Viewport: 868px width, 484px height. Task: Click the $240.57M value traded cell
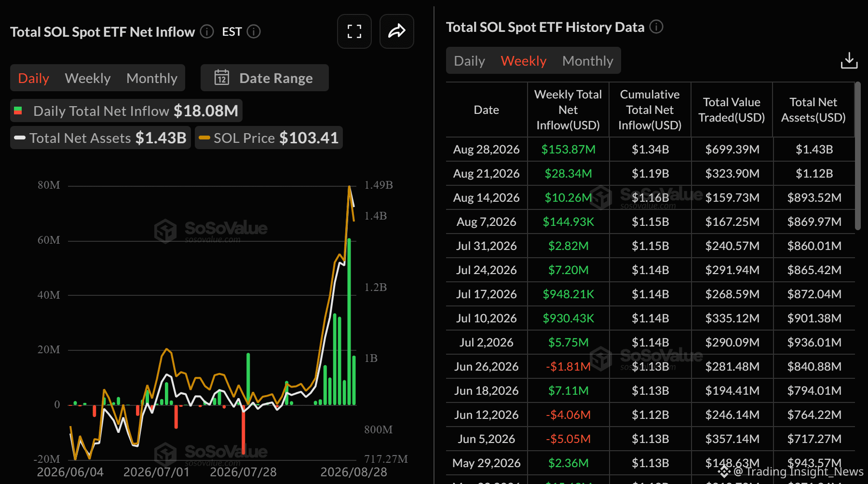pos(732,246)
